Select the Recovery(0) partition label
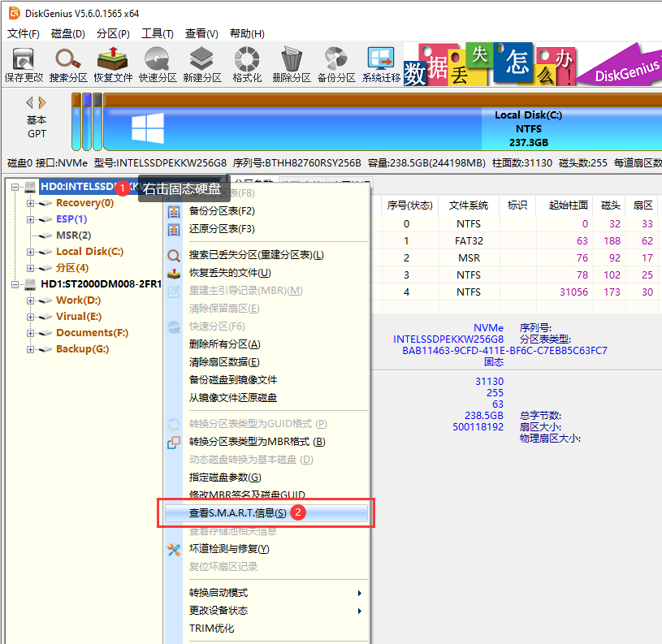The image size is (662, 644). tap(84, 203)
